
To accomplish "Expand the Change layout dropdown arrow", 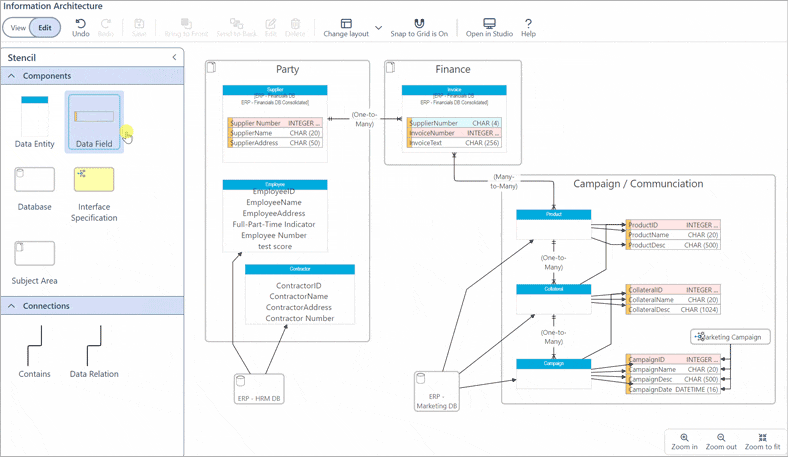I will click(378, 28).
